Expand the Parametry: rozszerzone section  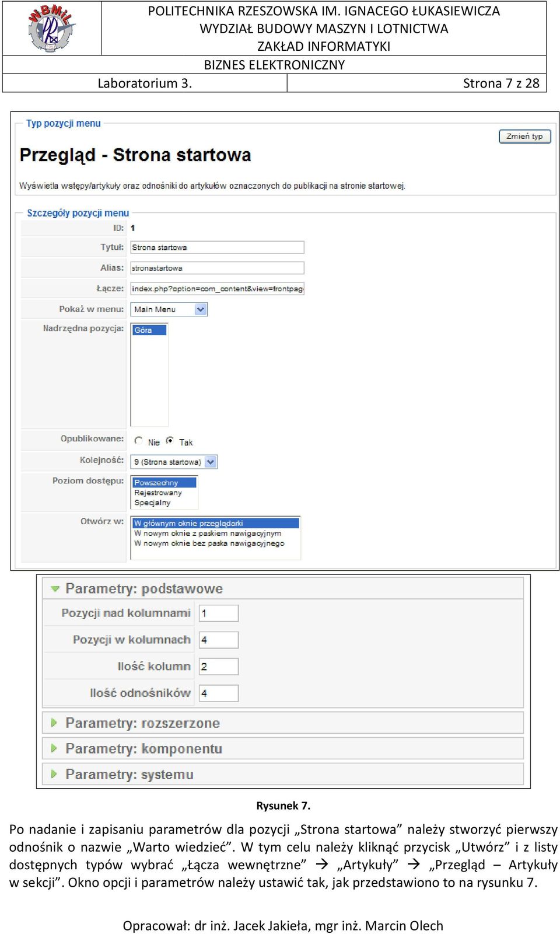pos(283,723)
